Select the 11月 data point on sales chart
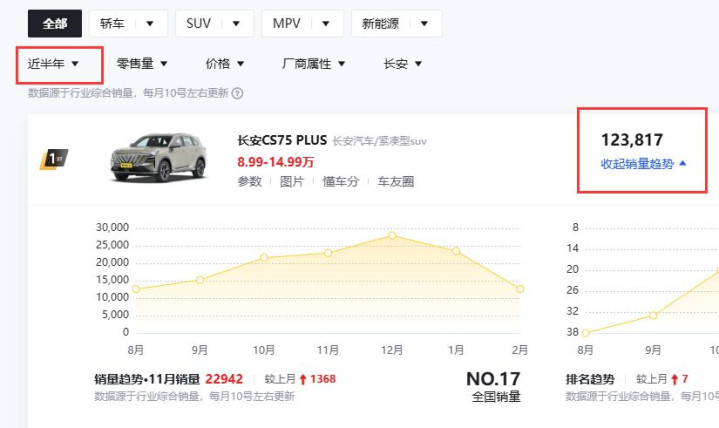The height and width of the screenshot is (428, 719). coord(328,253)
